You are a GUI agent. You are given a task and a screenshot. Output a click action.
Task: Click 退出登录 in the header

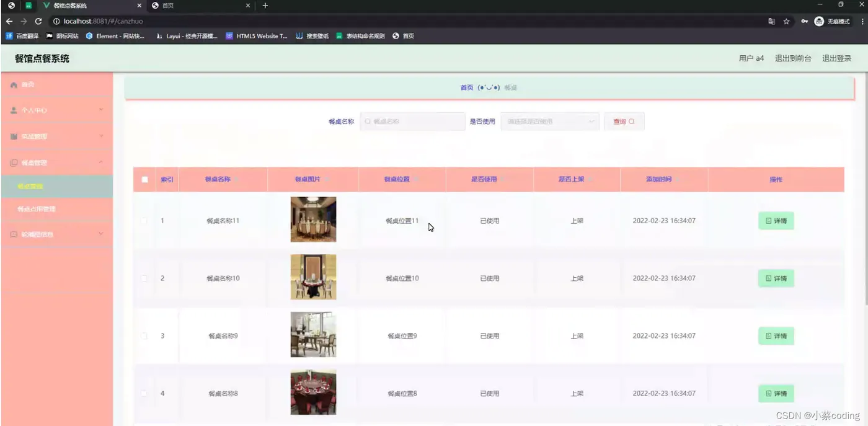click(836, 58)
